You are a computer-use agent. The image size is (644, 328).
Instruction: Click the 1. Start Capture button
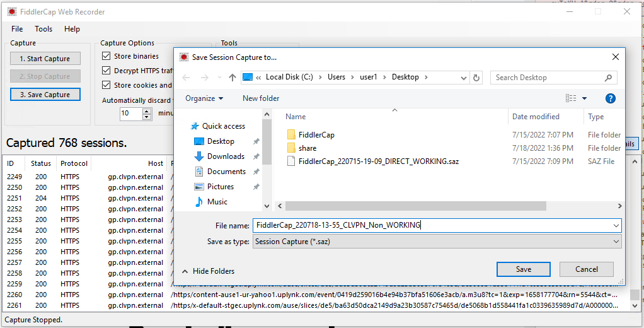click(x=45, y=59)
